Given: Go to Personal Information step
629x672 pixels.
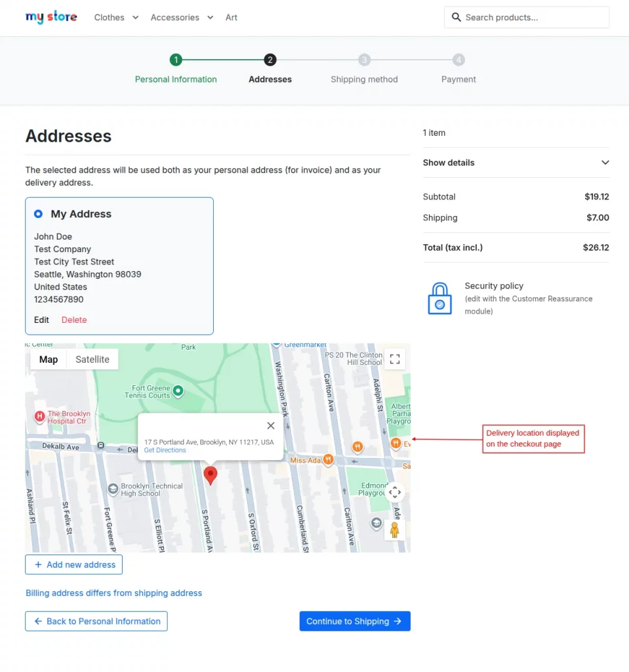Looking at the screenshot, I should point(176,69).
